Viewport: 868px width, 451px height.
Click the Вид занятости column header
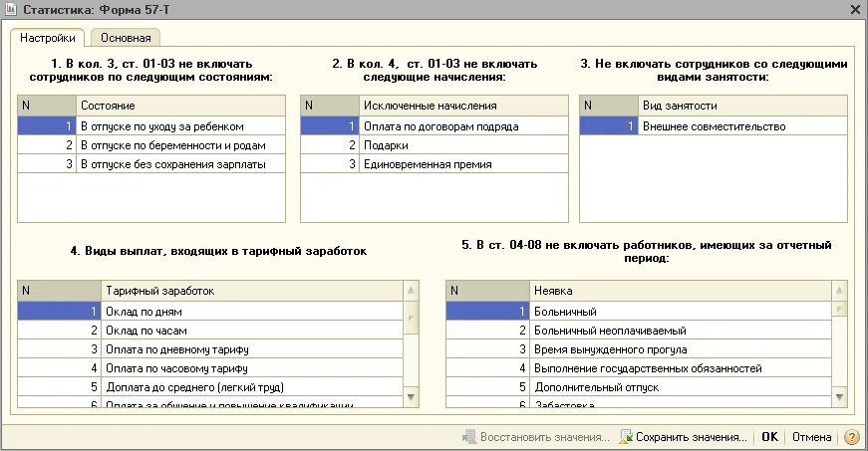pos(742,105)
